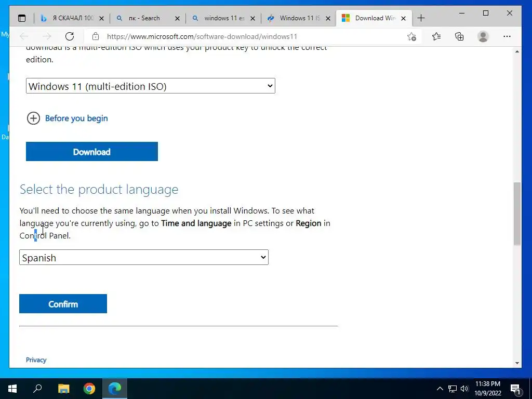532x399 pixels.
Task: Click the browser forward arrow
Action: (x=47, y=36)
